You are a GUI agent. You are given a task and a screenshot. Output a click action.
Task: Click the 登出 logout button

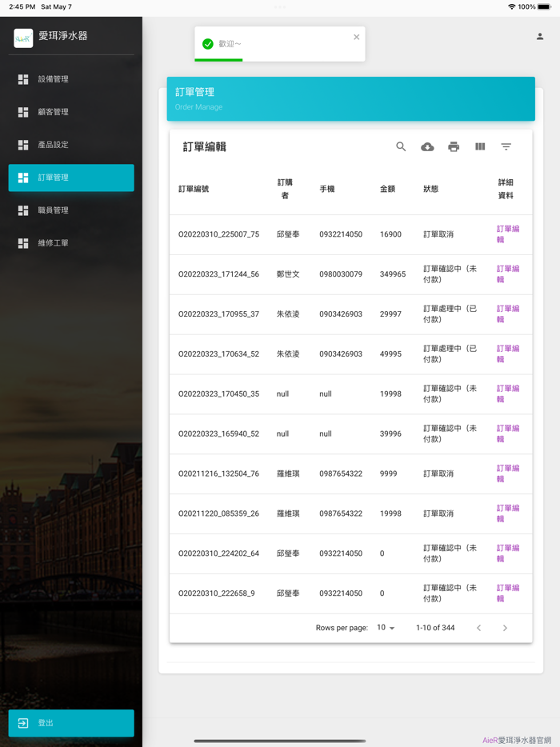tap(71, 723)
